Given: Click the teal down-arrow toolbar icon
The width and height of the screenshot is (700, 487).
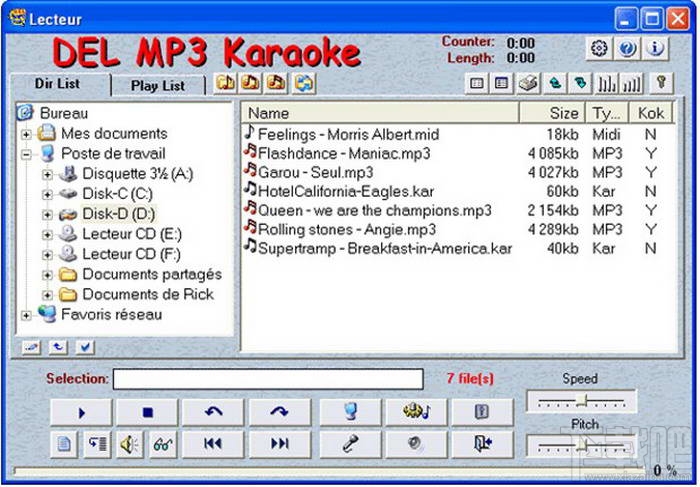Looking at the screenshot, I should pos(580,83).
